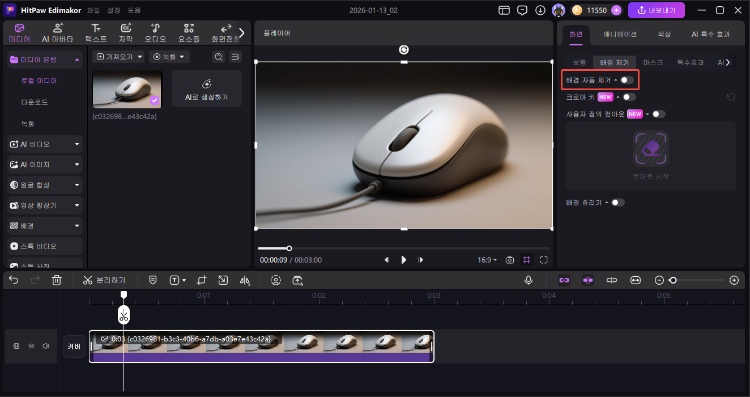Start voiceover with microphone icon
Screen dimensions: 750x397
[529, 280]
